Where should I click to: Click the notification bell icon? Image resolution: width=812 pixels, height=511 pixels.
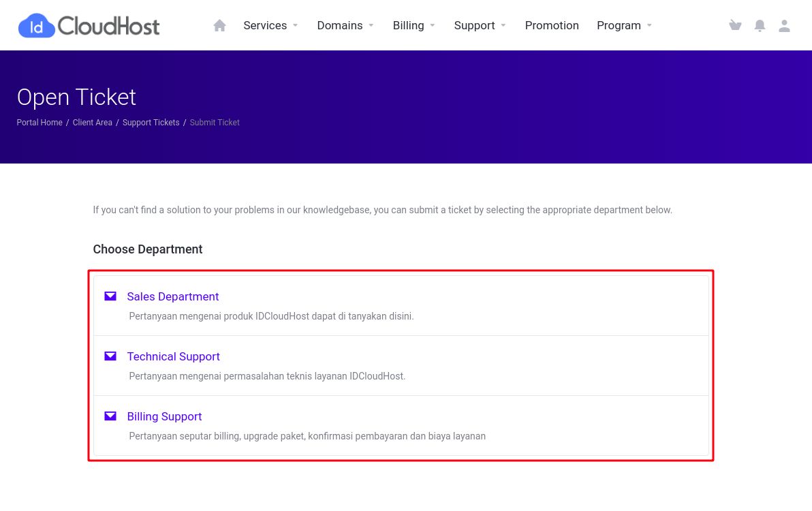[760, 25]
